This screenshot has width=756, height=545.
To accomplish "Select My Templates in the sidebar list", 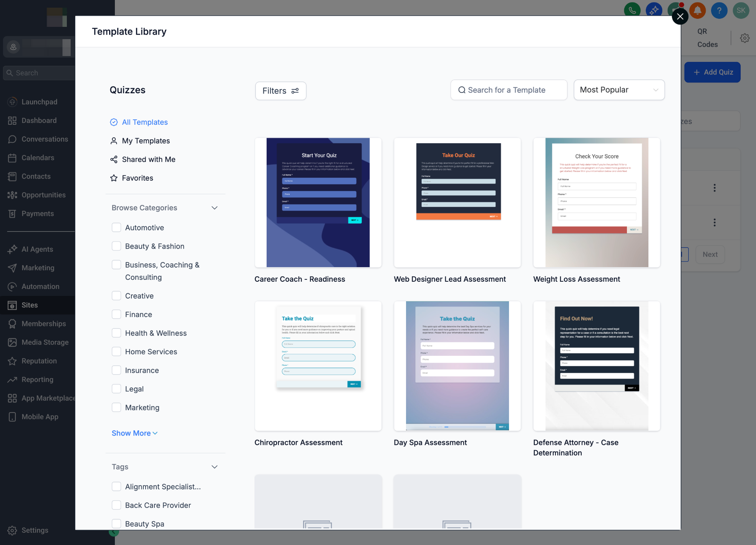I will tap(146, 141).
